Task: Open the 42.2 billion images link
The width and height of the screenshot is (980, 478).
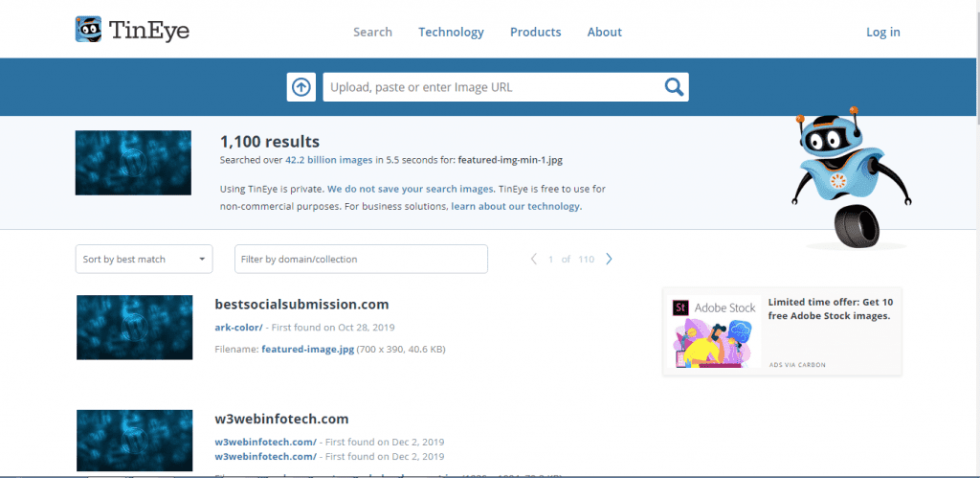Action: [x=329, y=160]
